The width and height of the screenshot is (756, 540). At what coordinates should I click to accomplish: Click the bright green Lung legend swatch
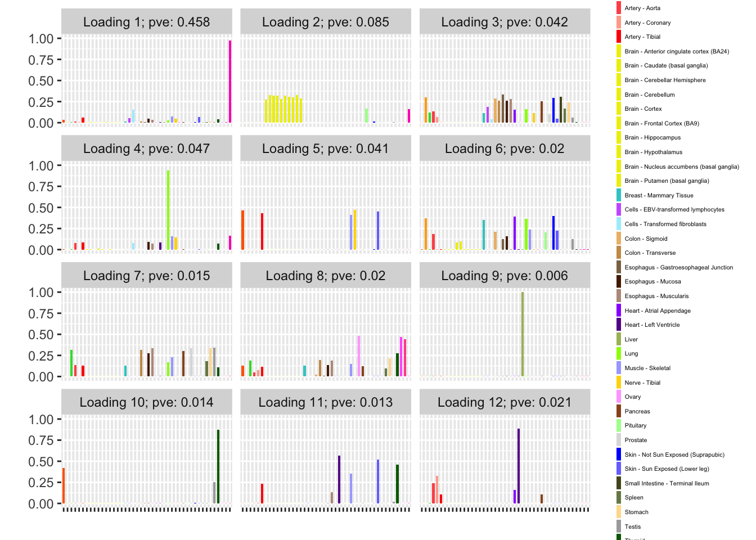619,353
